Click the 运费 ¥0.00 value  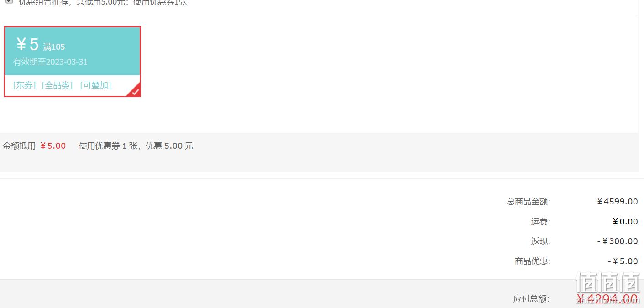tap(625, 222)
